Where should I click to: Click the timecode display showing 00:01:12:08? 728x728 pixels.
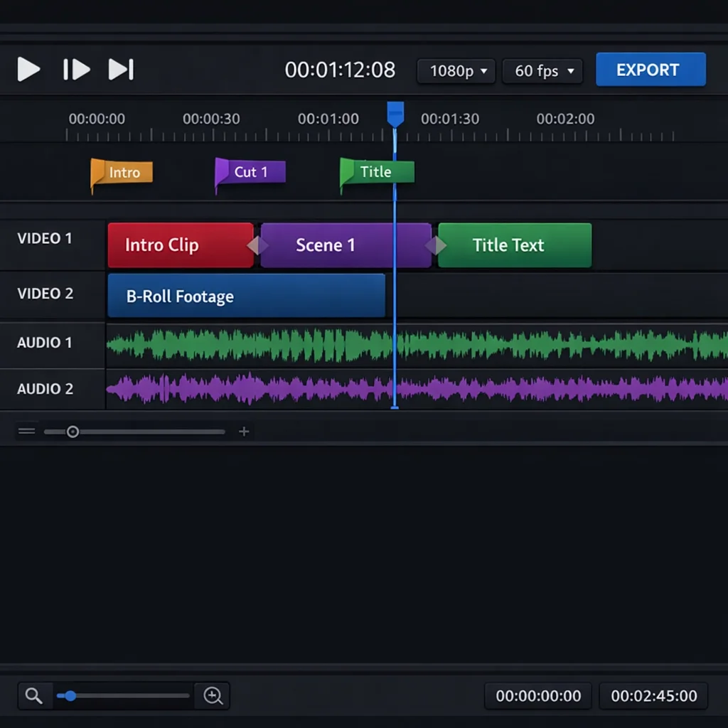coord(340,70)
